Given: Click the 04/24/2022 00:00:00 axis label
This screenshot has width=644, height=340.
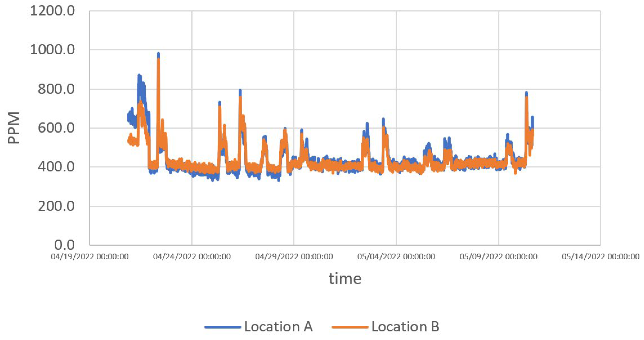Looking at the screenshot, I should pyautogui.click(x=192, y=257).
